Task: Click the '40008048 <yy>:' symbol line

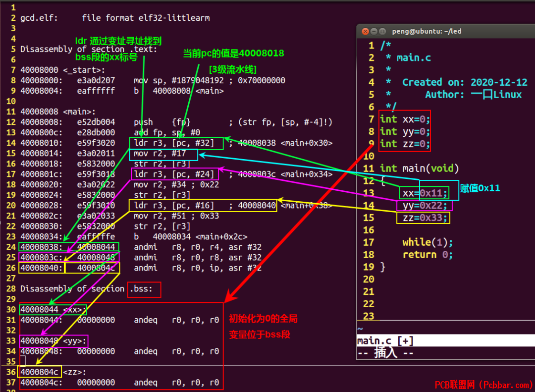Action: 53,341
